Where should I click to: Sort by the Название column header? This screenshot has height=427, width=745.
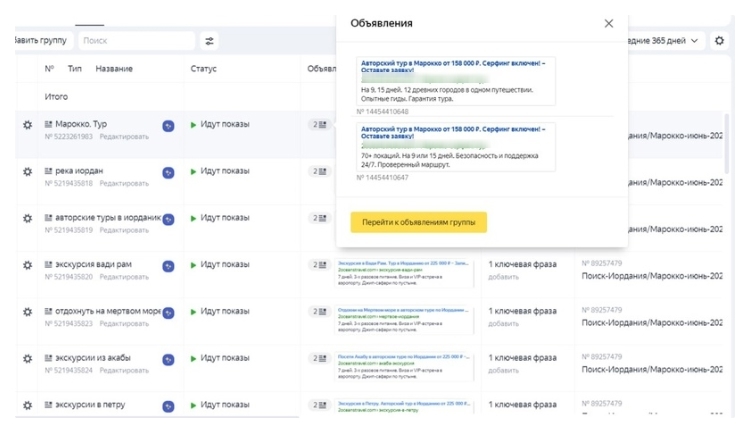[x=114, y=69]
